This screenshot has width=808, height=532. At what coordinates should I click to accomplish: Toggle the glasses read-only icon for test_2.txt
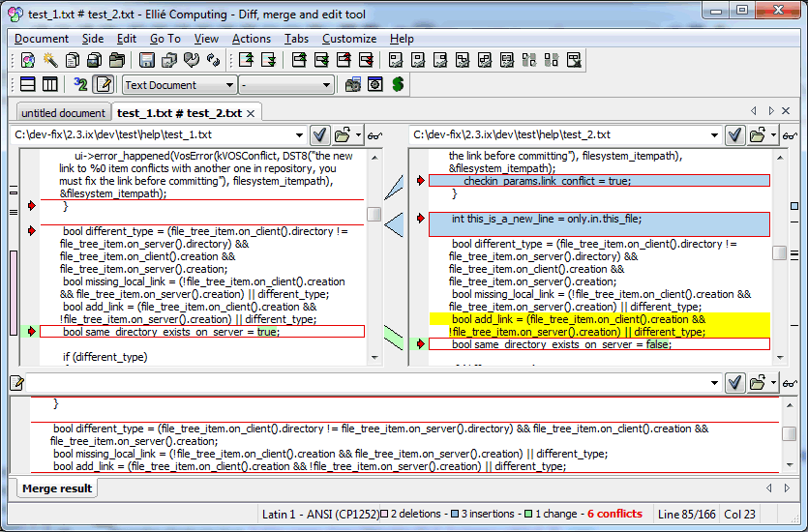(x=790, y=136)
